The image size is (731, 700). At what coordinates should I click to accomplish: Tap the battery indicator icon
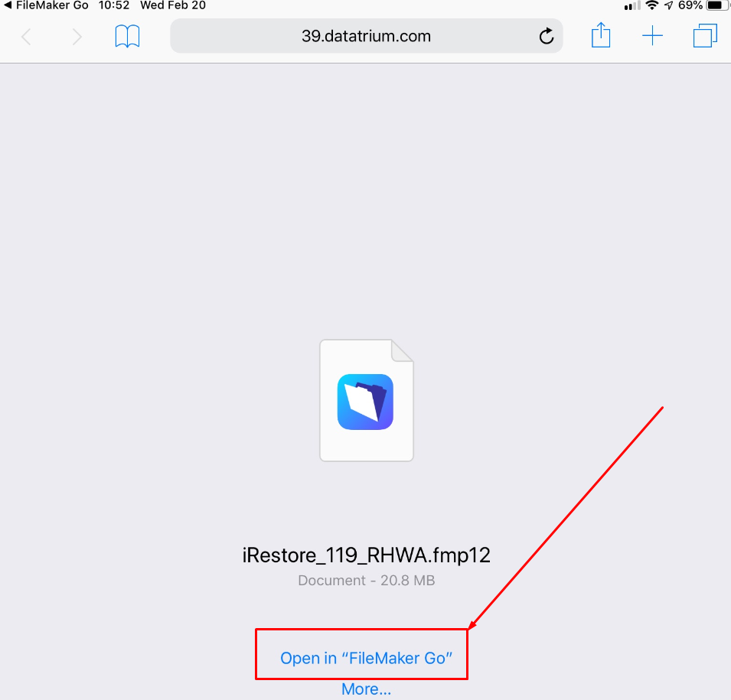(717, 5)
